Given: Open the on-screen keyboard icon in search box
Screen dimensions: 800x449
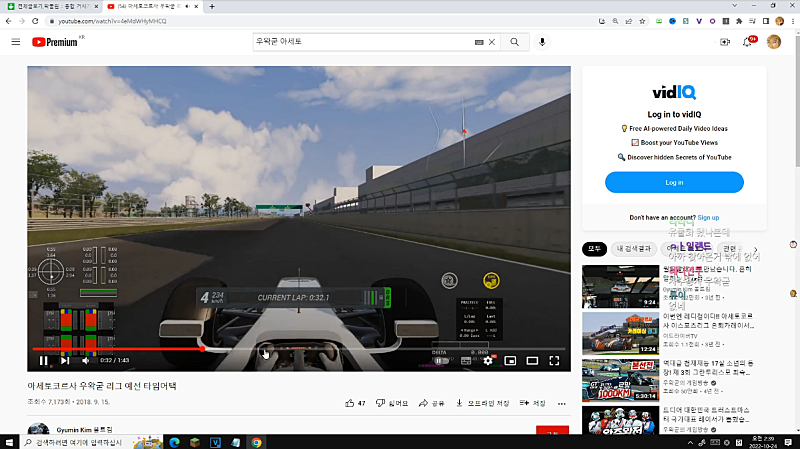Looking at the screenshot, I should click(x=479, y=42).
